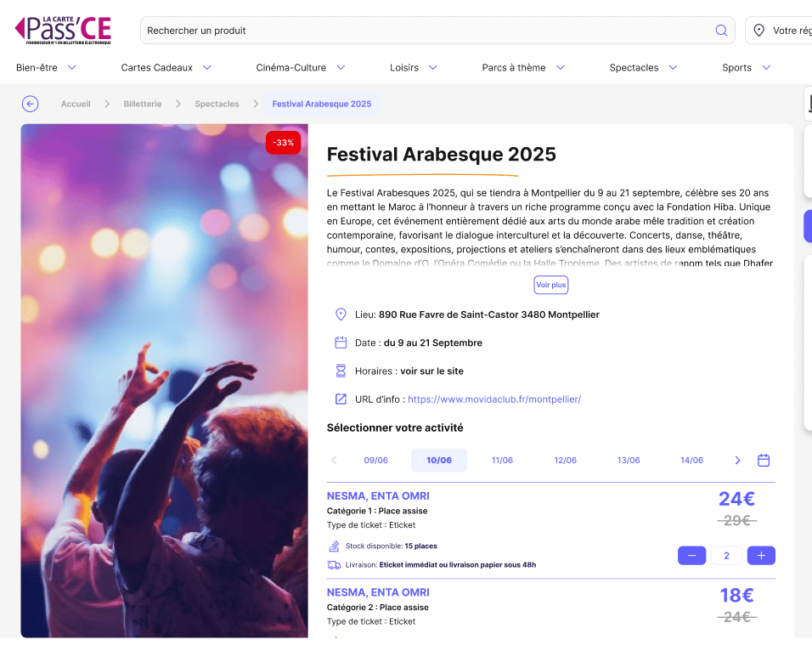Click the La Carte Pass'CE logo
This screenshot has width=812, height=651.
pyautogui.click(x=63, y=29)
